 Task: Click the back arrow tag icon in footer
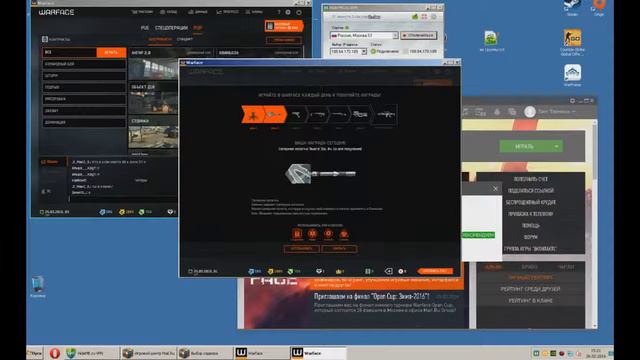(388, 271)
